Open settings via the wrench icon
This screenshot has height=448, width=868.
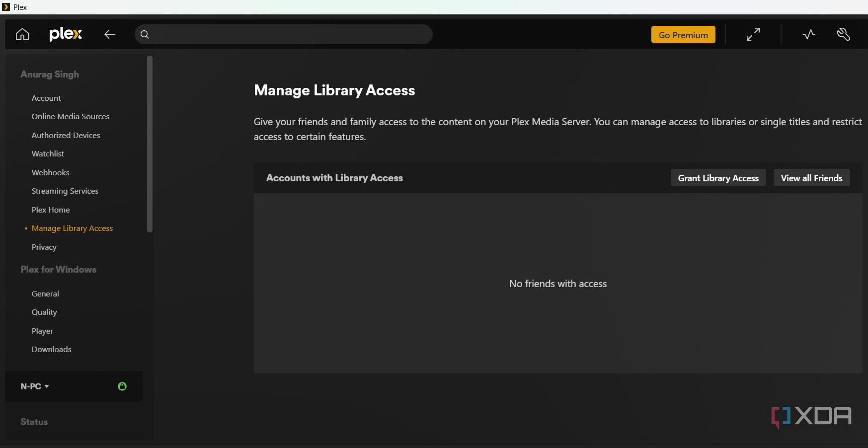coord(844,34)
